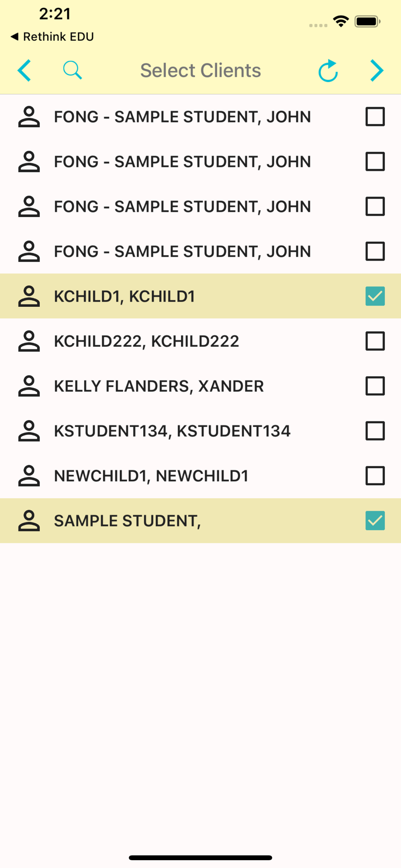Screen dimensions: 401x868
Task: Tap the SAMPLE STUDENT client name
Action: tap(127, 521)
